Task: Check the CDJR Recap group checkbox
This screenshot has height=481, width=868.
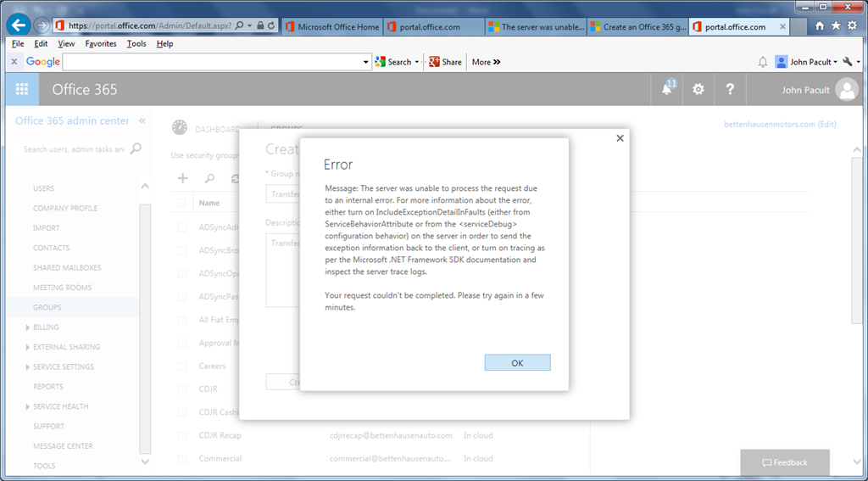Action: pos(182,435)
